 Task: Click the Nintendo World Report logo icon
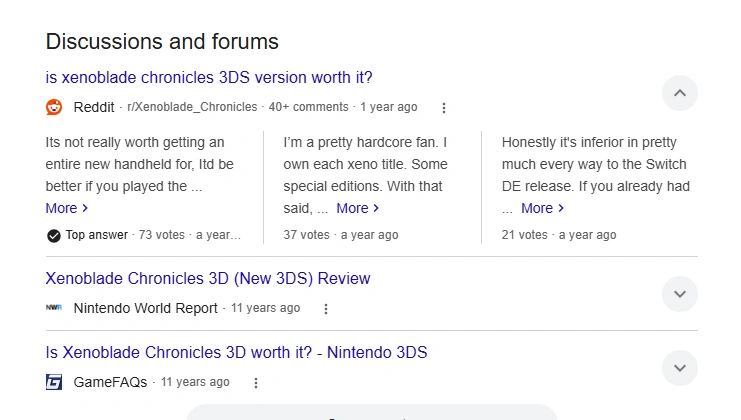(x=54, y=308)
